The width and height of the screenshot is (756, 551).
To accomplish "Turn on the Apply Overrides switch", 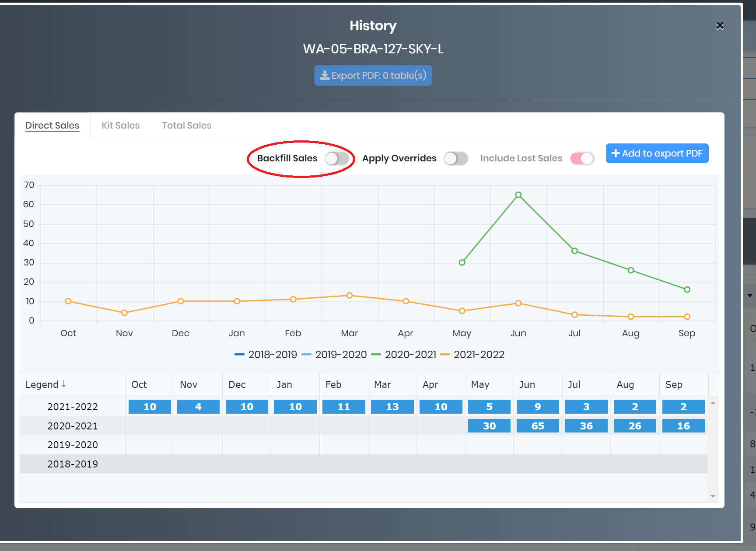I will (x=456, y=158).
